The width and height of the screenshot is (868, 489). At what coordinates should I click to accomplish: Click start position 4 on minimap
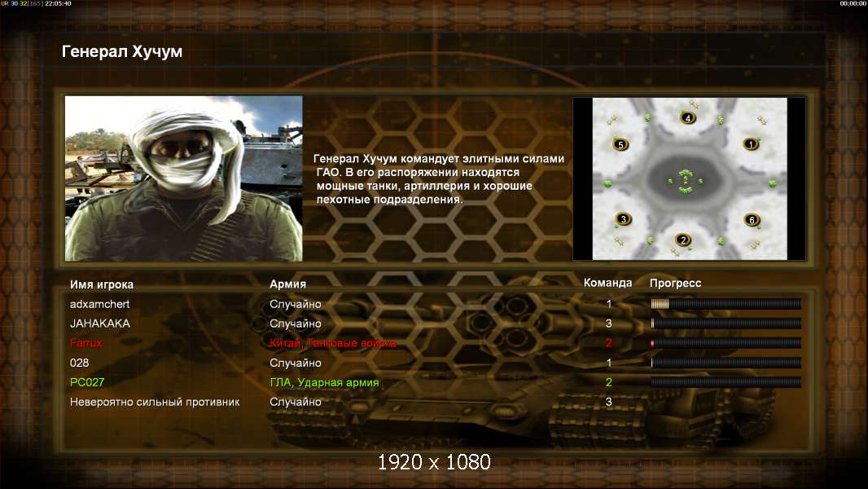click(687, 118)
